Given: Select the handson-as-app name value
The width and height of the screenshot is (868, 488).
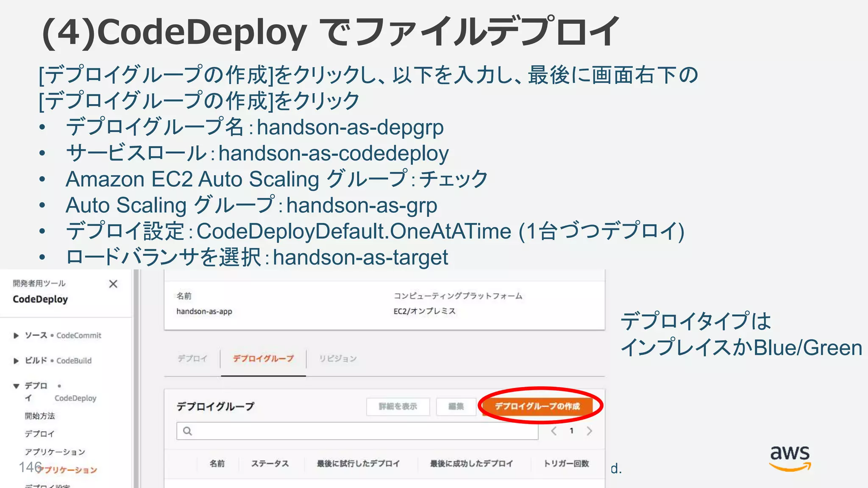Looking at the screenshot, I should (x=204, y=311).
